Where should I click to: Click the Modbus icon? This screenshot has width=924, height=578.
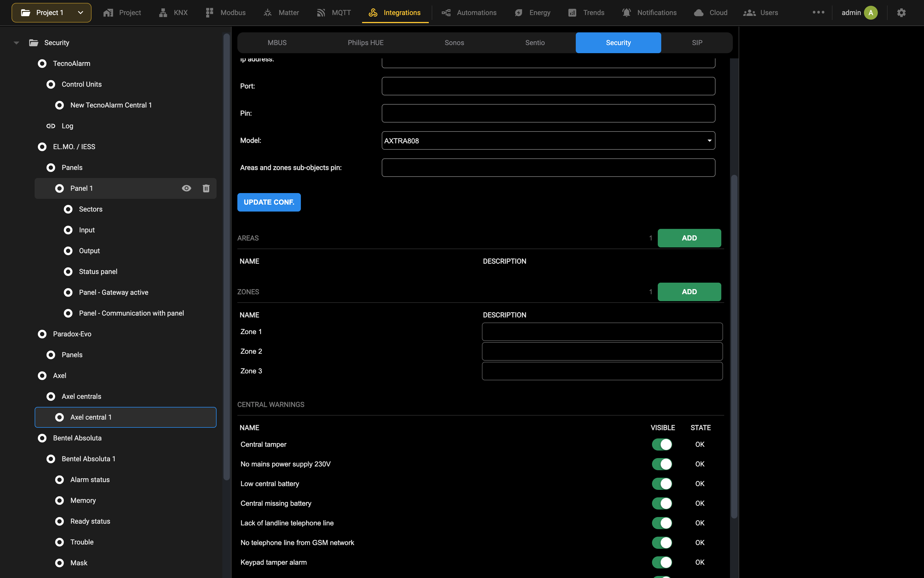tap(209, 13)
